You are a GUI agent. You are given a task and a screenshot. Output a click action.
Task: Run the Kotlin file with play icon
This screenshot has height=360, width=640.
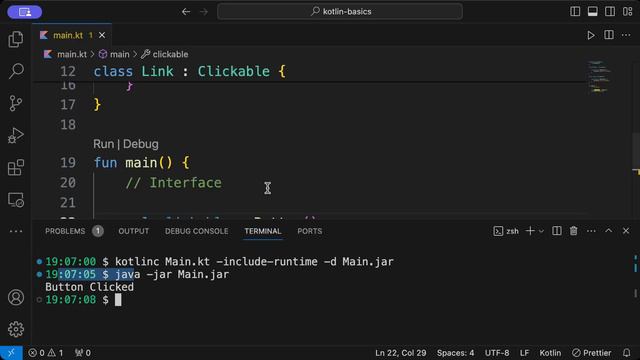tap(591, 36)
